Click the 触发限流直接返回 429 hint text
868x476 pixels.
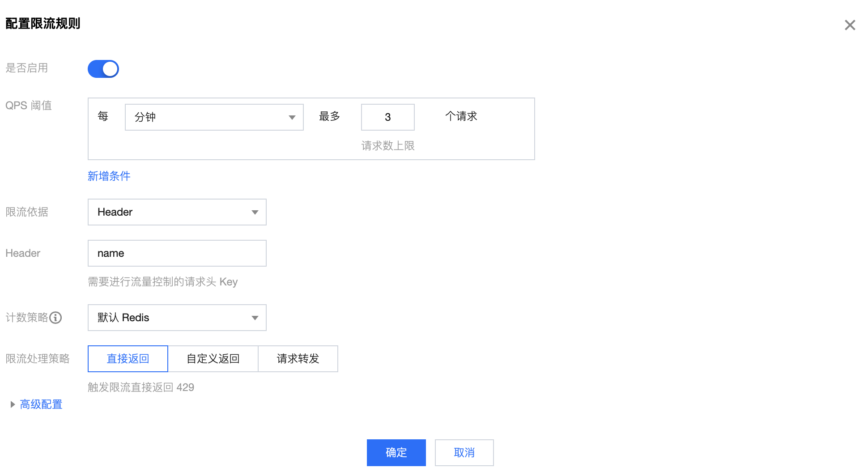[141, 387]
